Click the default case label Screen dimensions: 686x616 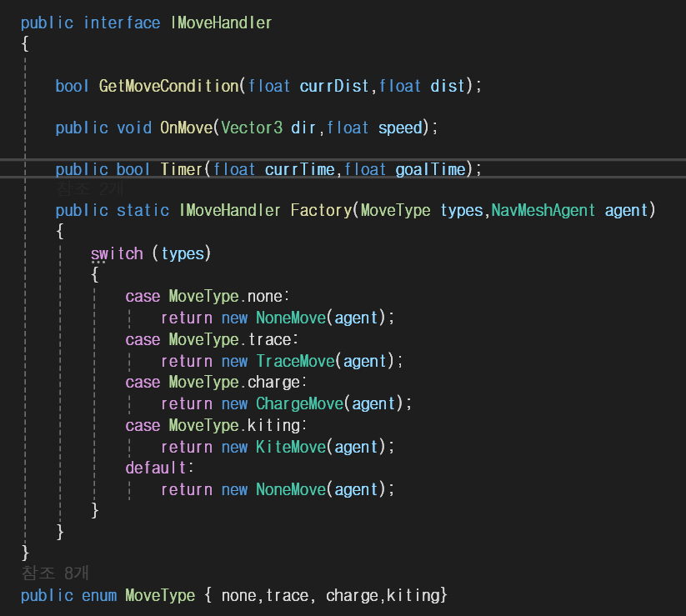(156, 468)
